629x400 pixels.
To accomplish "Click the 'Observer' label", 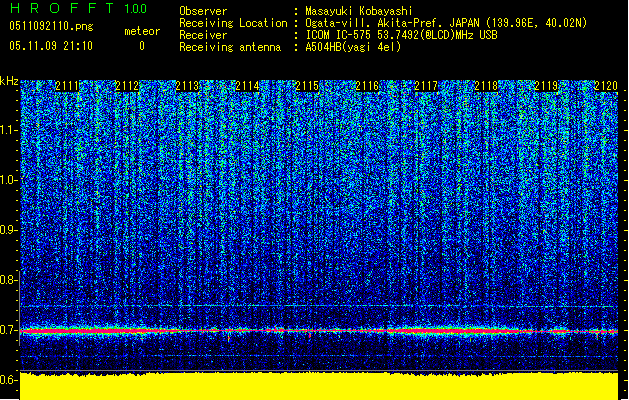I will 203,11.
